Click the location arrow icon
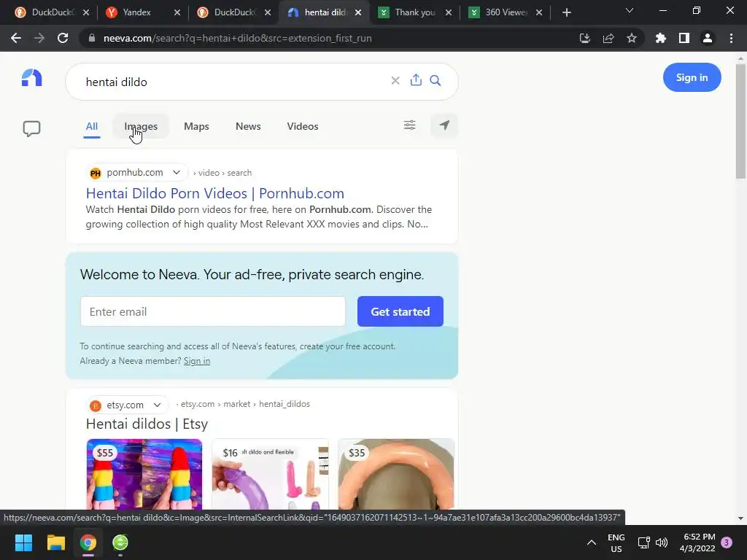The height and width of the screenshot is (560, 747). tap(444, 125)
